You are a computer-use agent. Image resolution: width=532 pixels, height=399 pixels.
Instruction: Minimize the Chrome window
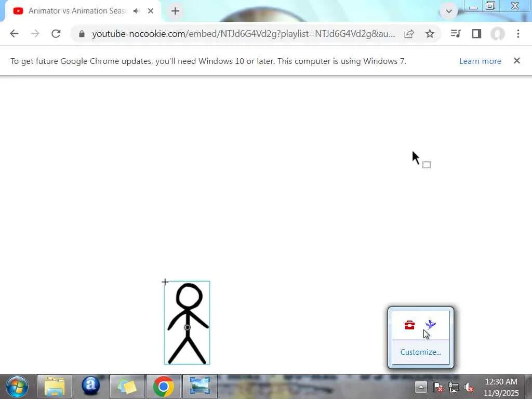(x=473, y=7)
